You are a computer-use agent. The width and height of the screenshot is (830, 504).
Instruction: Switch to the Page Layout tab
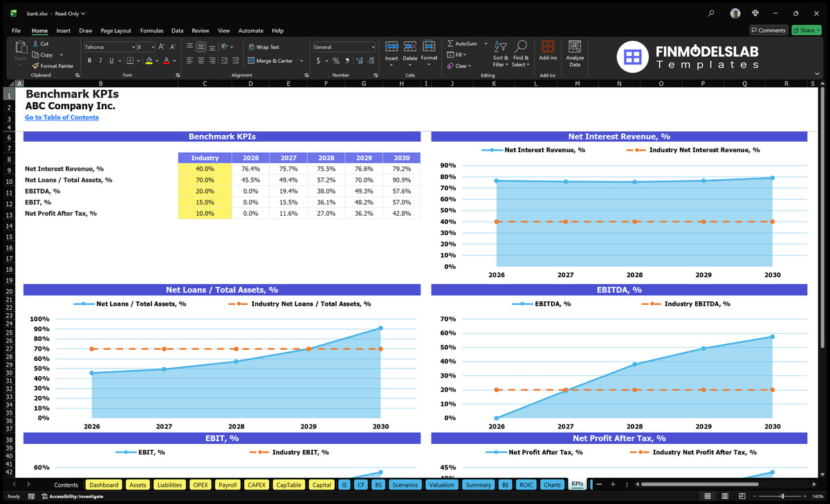[x=116, y=30]
